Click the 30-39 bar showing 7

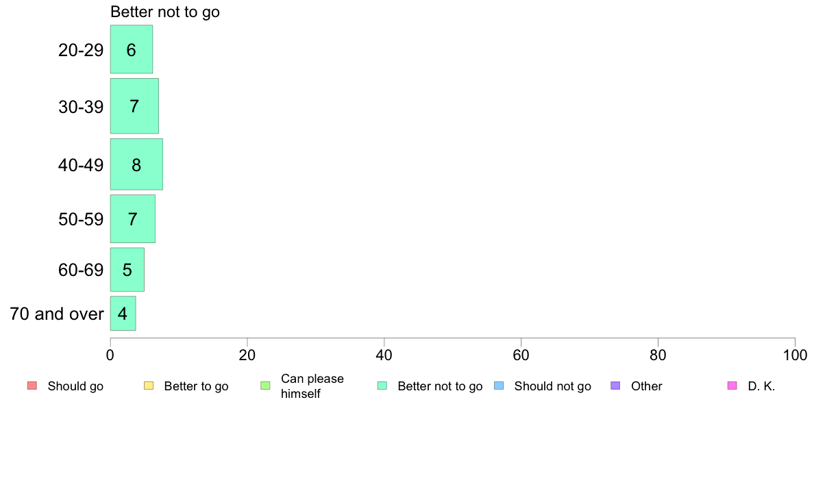click(134, 106)
